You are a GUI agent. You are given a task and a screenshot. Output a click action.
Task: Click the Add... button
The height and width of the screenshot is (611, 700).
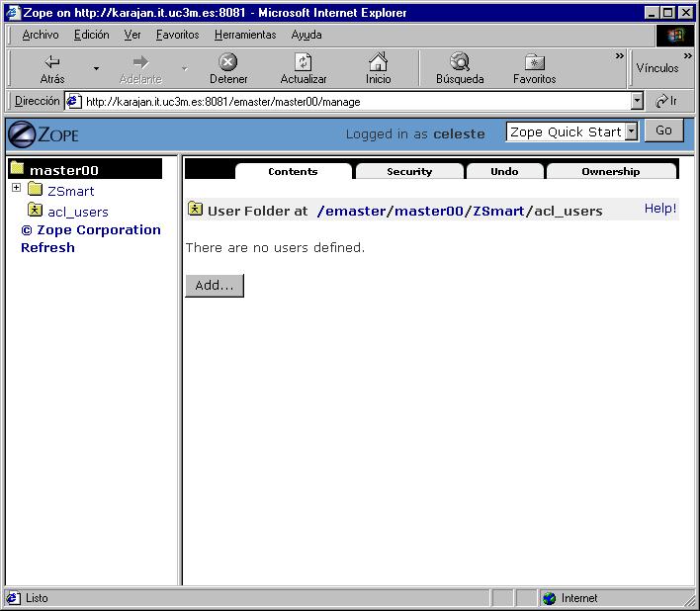pyautogui.click(x=215, y=285)
